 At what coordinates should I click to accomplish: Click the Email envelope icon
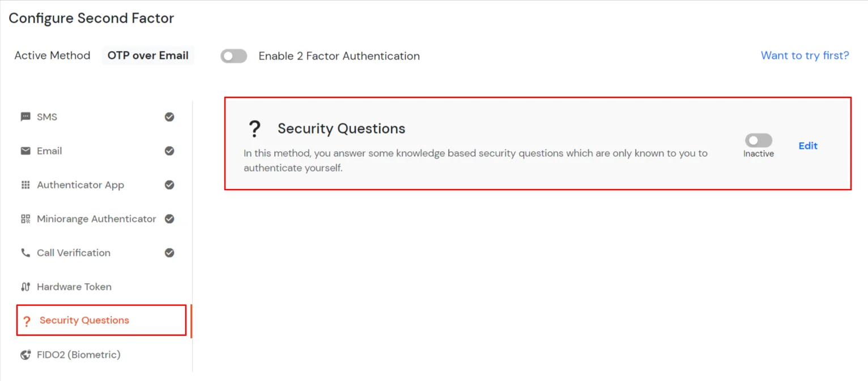[25, 151]
